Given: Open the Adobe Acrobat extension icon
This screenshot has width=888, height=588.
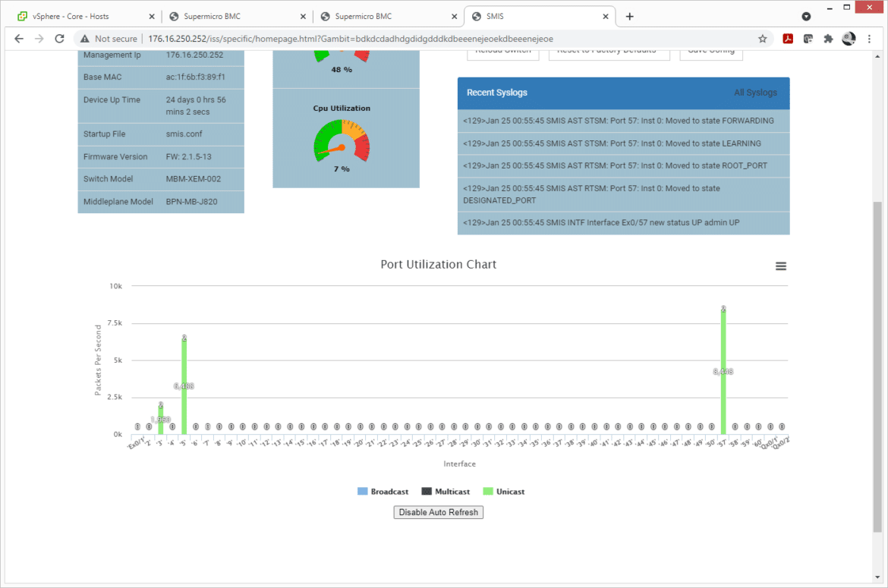Looking at the screenshot, I should (788, 39).
